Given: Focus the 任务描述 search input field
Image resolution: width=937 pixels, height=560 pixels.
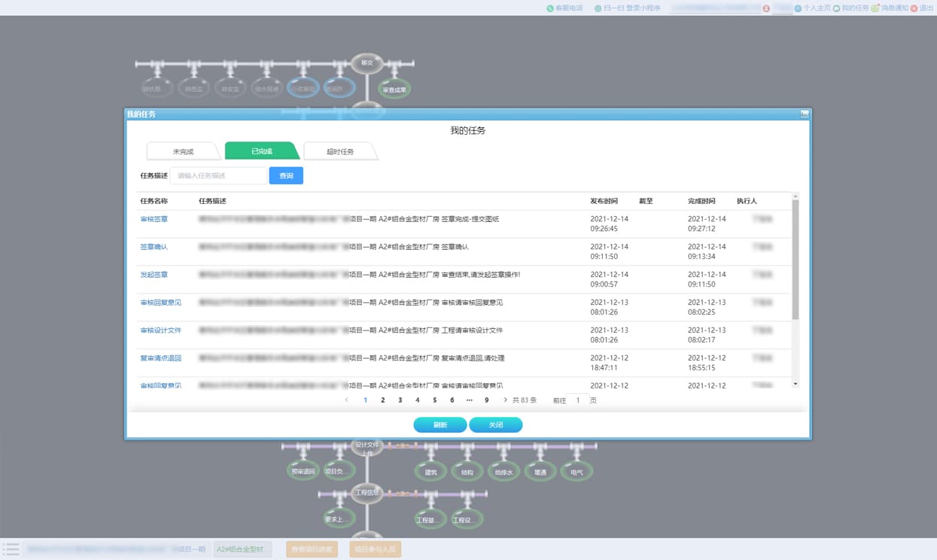Looking at the screenshot, I should (x=218, y=175).
